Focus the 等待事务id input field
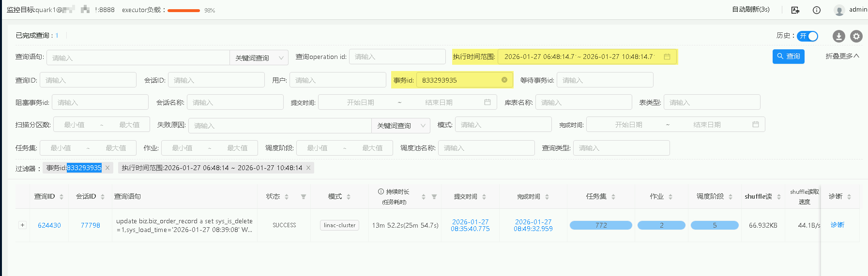This screenshot has height=276, width=868. [605, 80]
